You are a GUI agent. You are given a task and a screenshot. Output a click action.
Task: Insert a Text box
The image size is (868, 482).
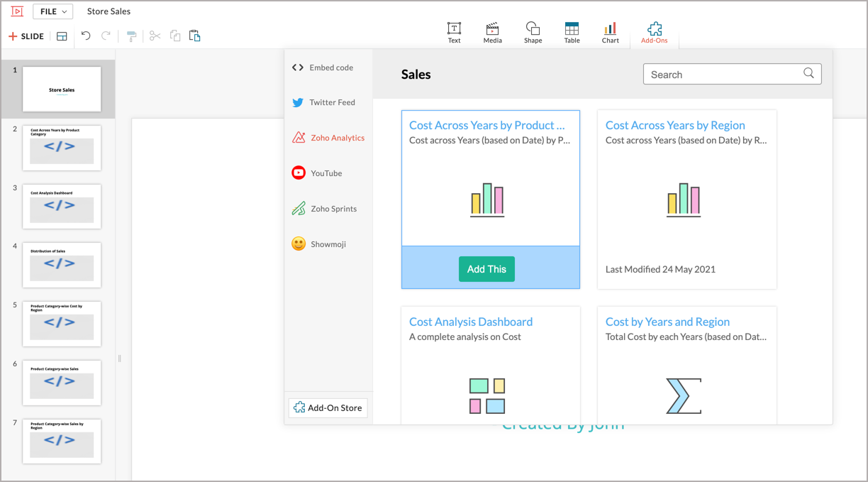point(455,33)
